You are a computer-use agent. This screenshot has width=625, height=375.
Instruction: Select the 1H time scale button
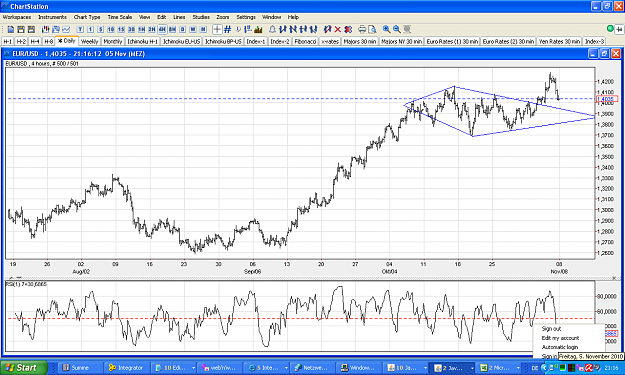(x=142, y=29)
